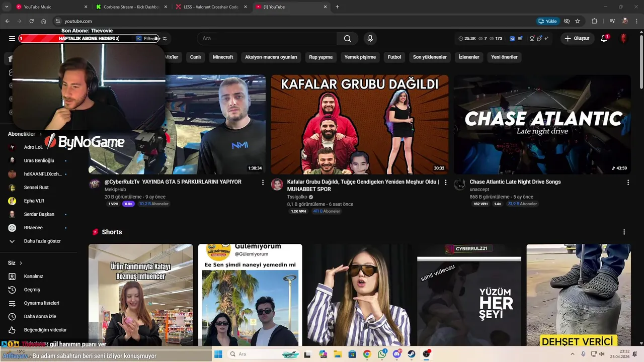The width and height of the screenshot is (644, 362).
Task: Click the search magnifier button
Action: (347, 39)
